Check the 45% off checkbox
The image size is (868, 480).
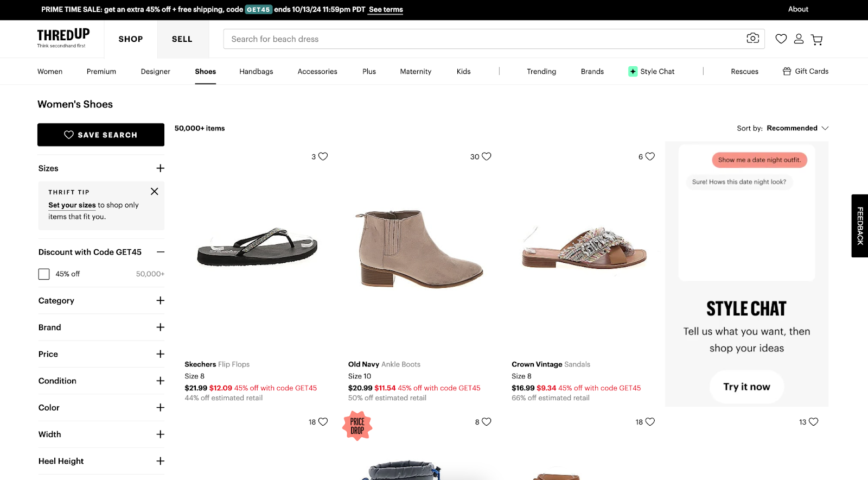tap(44, 274)
